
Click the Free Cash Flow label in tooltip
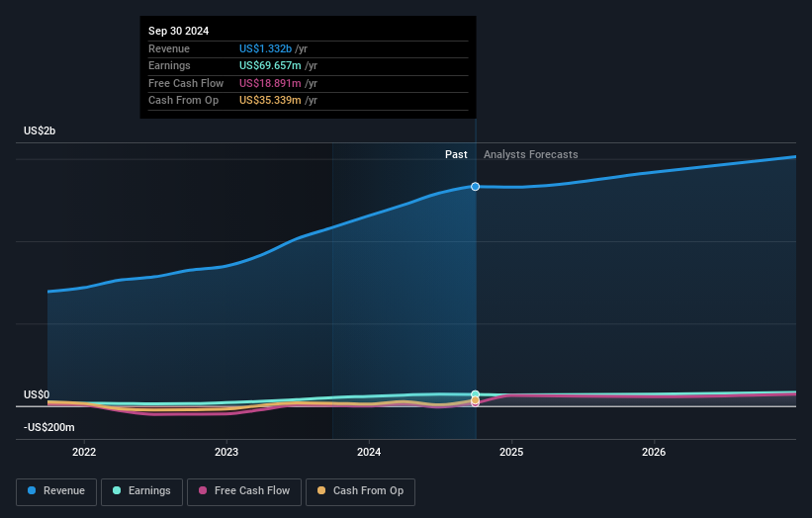point(186,83)
